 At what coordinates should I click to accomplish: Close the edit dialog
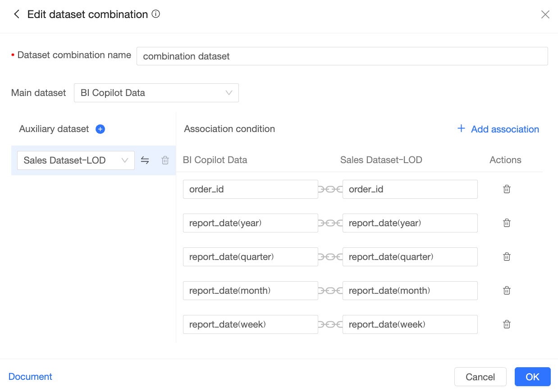coord(545,14)
